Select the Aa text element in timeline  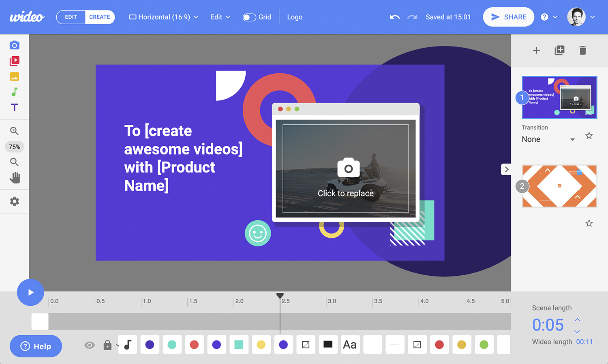tap(350, 345)
